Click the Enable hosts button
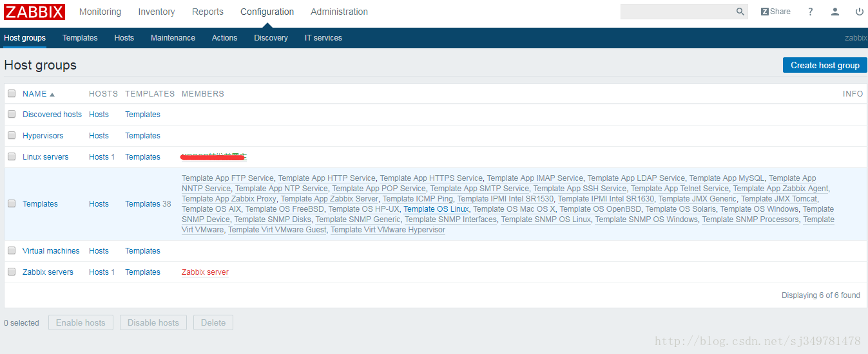This screenshot has width=868, height=354. point(81,322)
